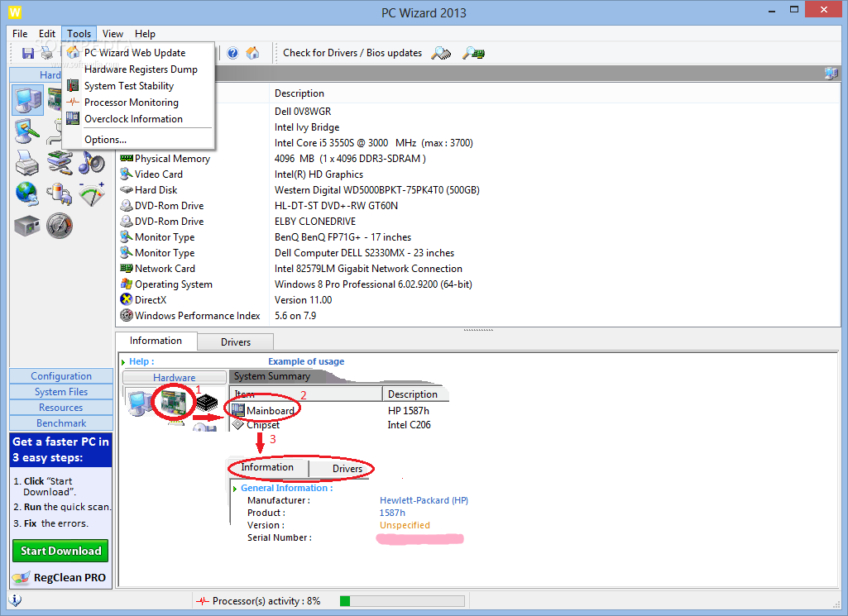Open the View menu
Viewport: 848px width, 616px height.
click(x=113, y=34)
